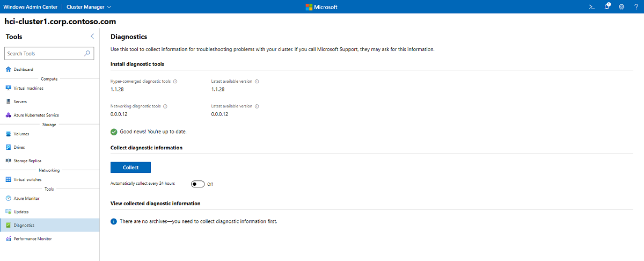Select Servers in the tools list
The height and width of the screenshot is (261, 644).
point(49,102)
